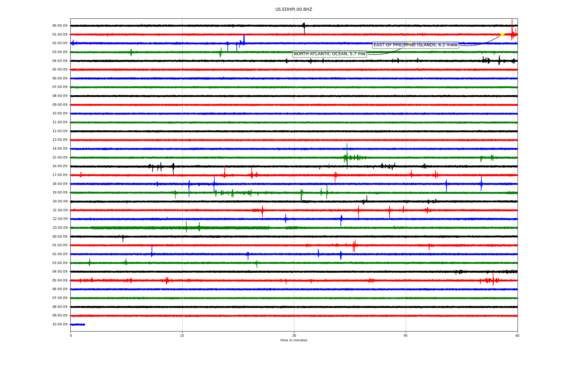Click the large green spike on the 15:00:09 trace
The height and width of the screenshot is (368, 588).
pos(347,156)
